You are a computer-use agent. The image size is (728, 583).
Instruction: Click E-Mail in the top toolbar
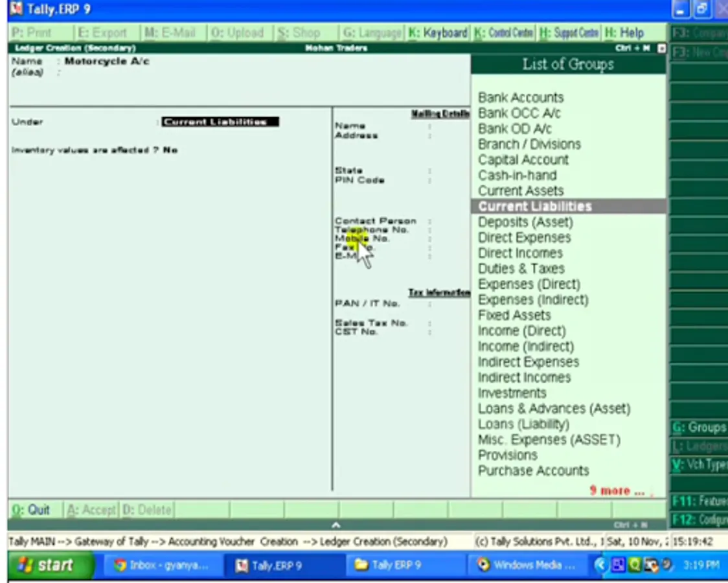(170, 32)
